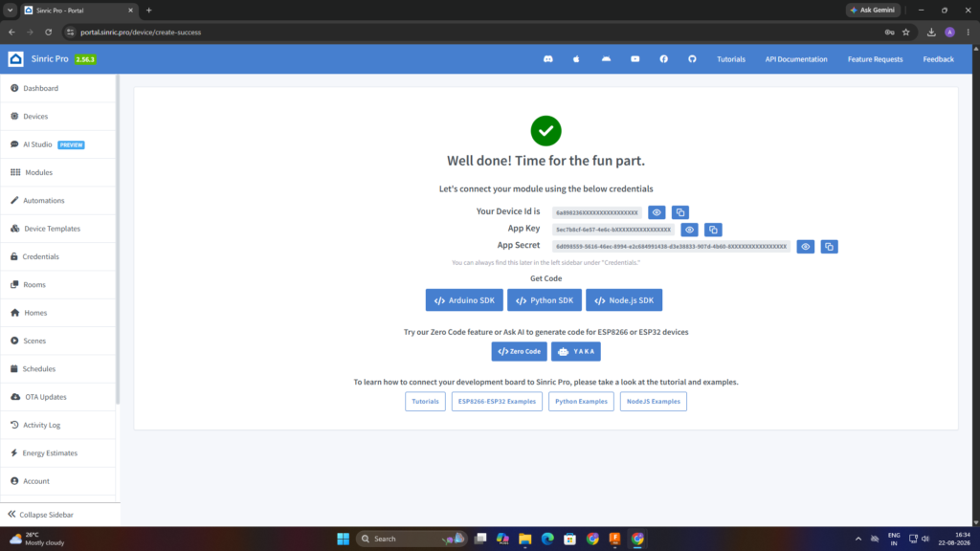The height and width of the screenshot is (551, 980).
Task: Open Device Templates in the sidebar
Action: coord(58,229)
